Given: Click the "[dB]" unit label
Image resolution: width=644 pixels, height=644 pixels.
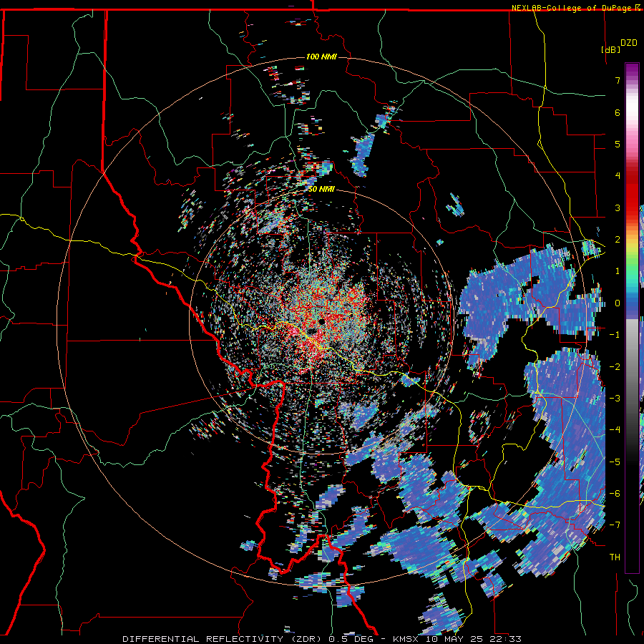Looking at the screenshot, I should coord(610,49).
